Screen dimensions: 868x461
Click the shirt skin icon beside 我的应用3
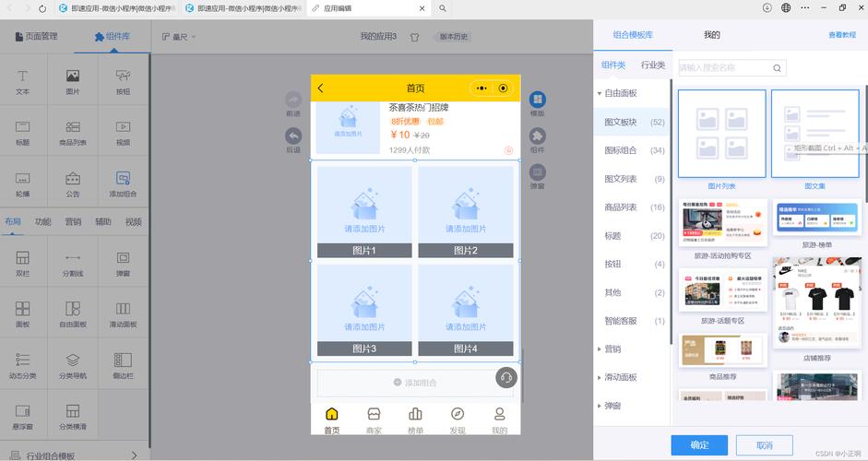414,37
